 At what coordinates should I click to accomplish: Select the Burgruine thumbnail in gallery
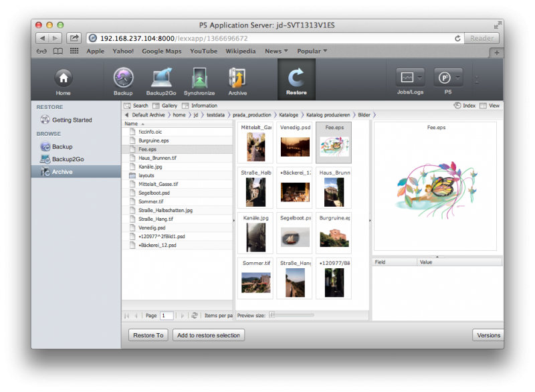tap(334, 233)
